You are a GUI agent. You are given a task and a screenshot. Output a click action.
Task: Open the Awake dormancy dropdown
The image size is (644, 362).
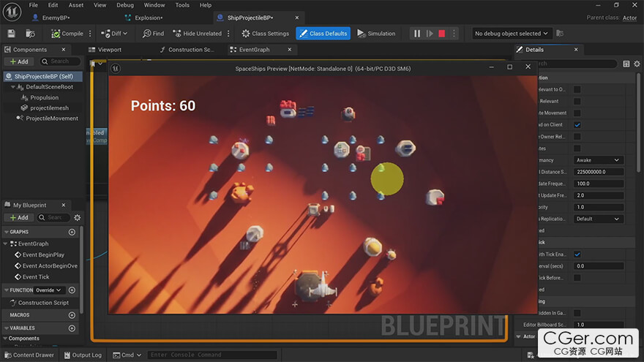pos(598,160)
